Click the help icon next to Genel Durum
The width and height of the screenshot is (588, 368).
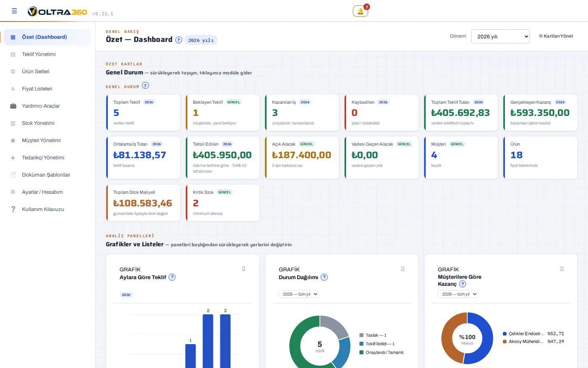tap(145, 86)
